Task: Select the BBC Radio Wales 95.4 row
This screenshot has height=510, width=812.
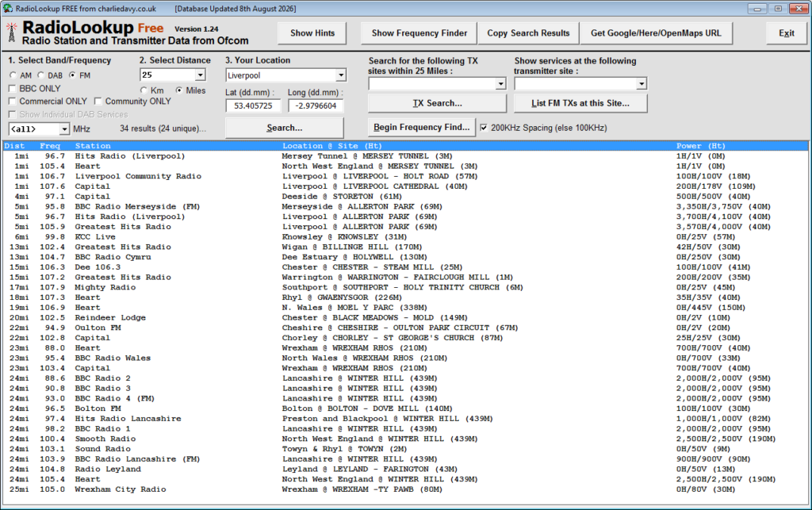Action: tap(405, 358)
